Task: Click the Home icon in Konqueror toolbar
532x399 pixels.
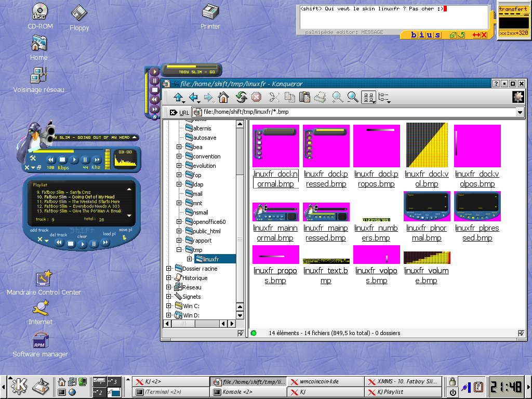Action: click(223, 97)
